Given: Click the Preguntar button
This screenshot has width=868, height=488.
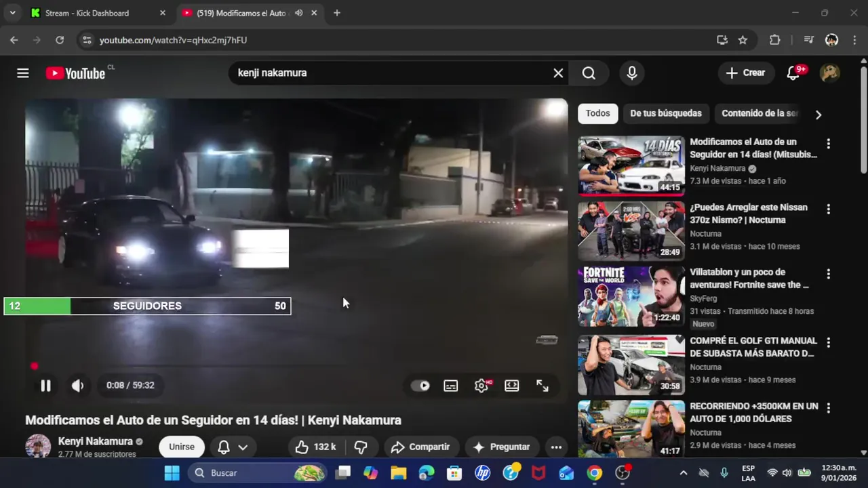Looking at the screenshot, I should coord(502,447).
